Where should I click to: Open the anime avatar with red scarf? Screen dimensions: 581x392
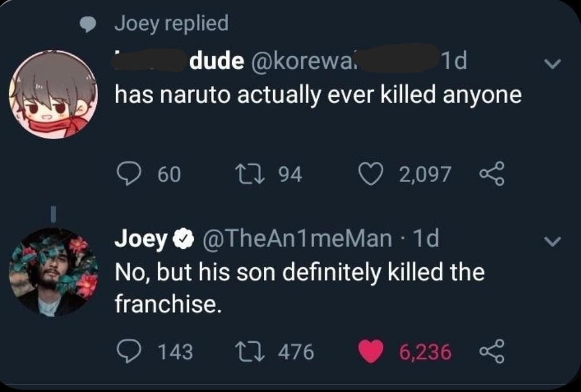pyautogui.click(x=53, y=95)
